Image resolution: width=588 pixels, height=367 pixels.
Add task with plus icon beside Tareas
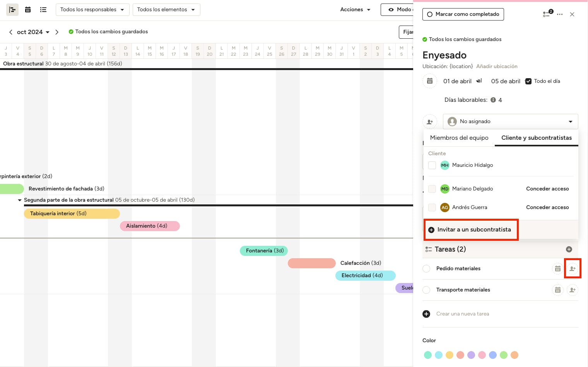click(569, 249)
